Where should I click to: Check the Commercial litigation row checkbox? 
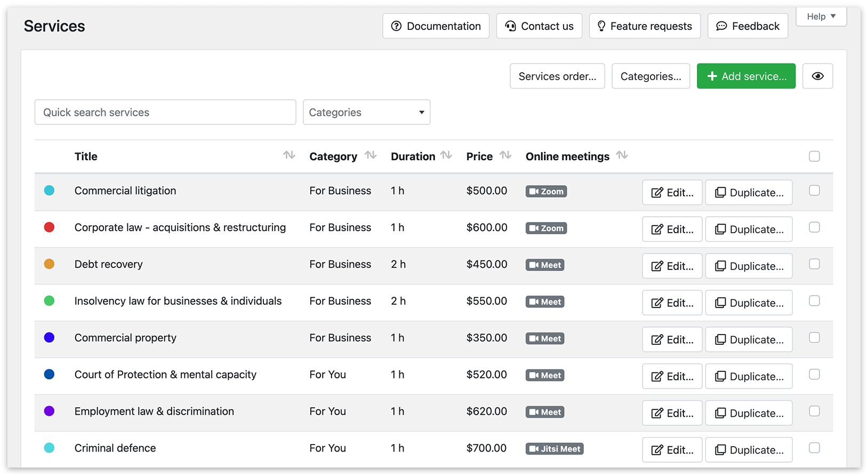point(814,191)
